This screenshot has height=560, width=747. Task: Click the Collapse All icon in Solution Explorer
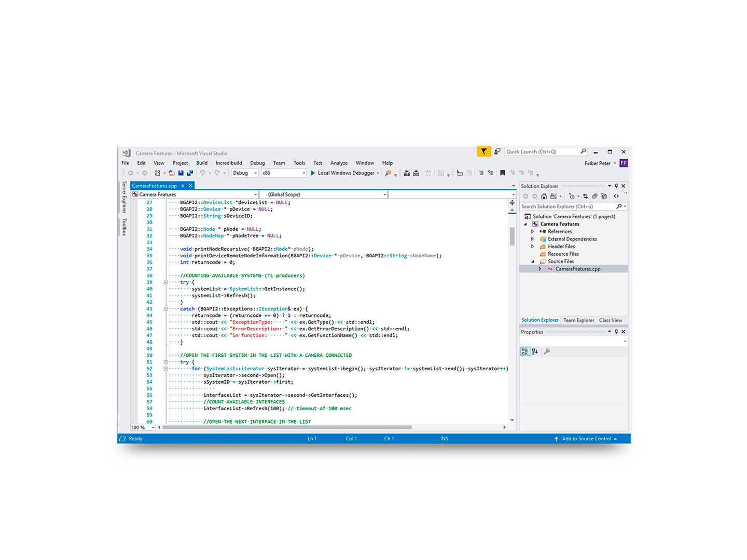[594, 196]
